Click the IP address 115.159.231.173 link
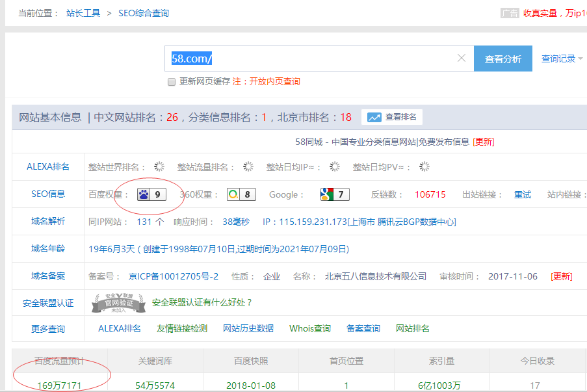587x392 pixels. pos(359,222)
